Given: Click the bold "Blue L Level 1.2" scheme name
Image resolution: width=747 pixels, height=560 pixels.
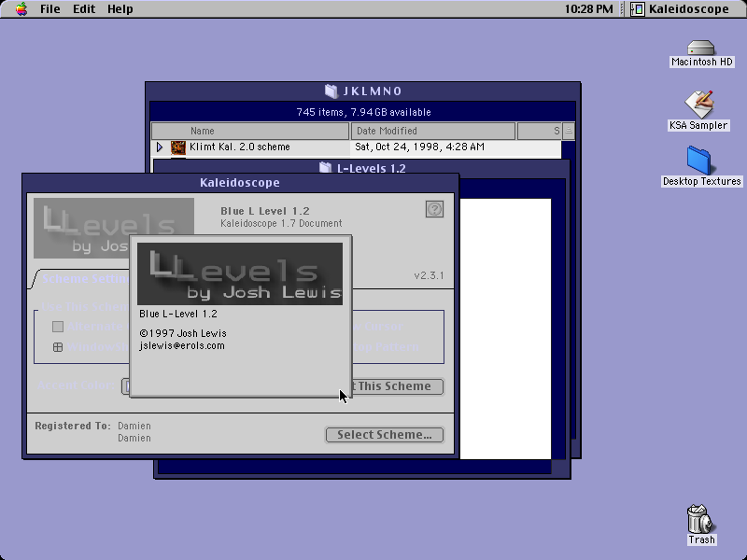Looking at the screenshot, I should tap(265, 211).
